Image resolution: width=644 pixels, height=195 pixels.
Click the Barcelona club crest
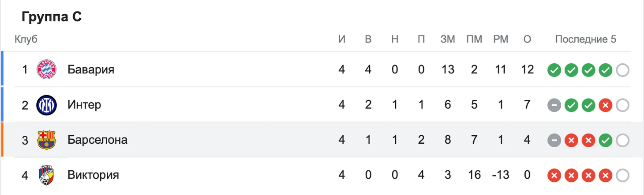coord(46,140)
